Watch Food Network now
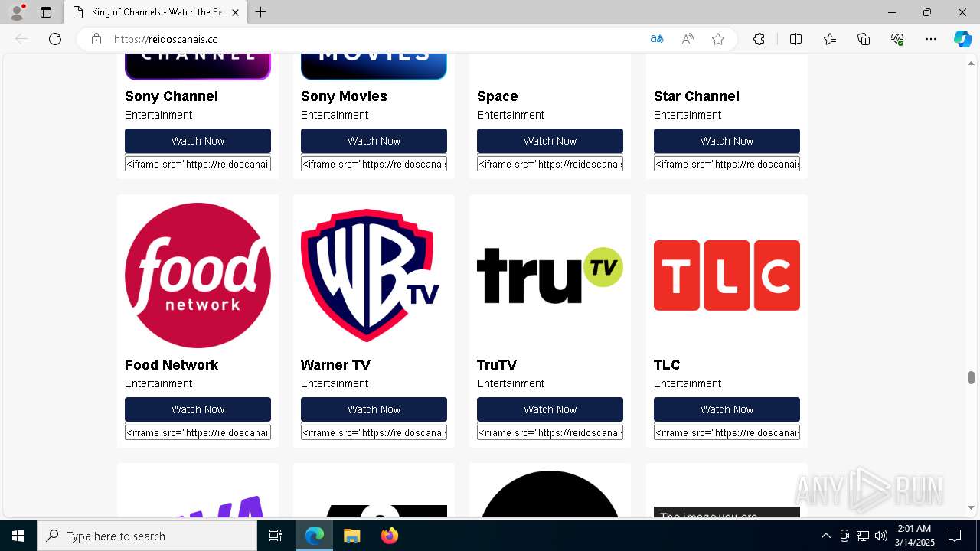 point(198,409)
